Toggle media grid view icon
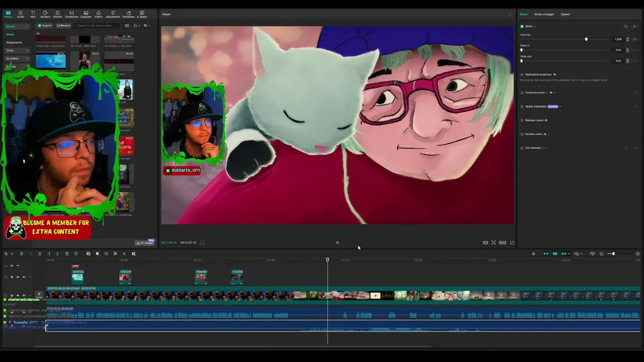Viewport: 644px width, 362px height. [127, 26]
